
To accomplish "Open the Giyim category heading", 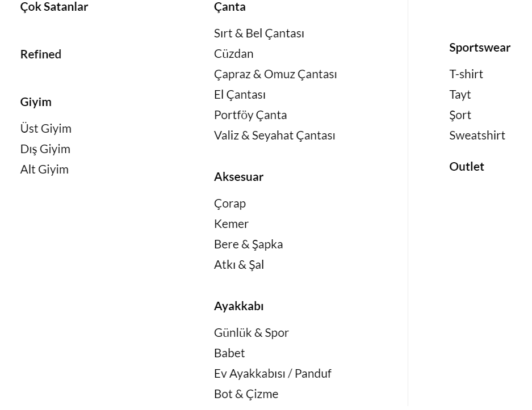I will (36, 102).
